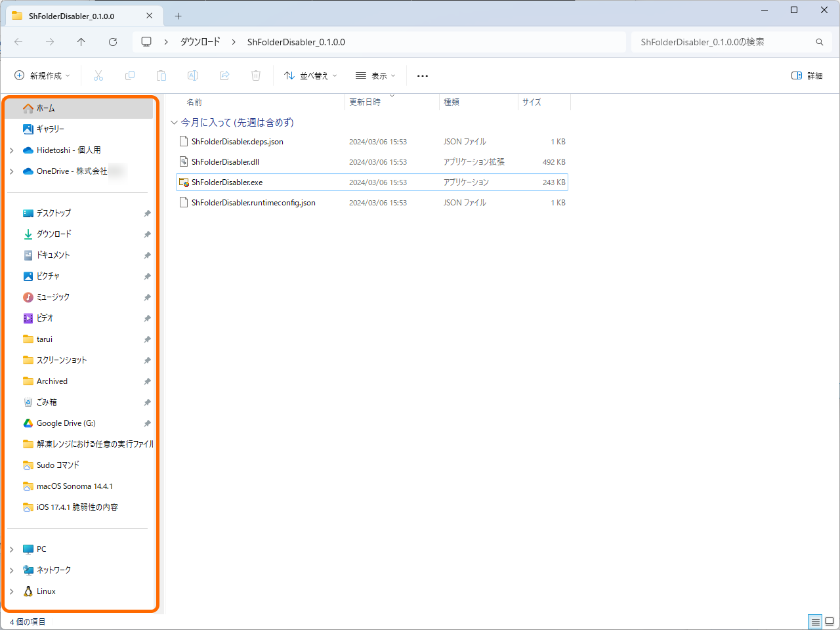Sort by サイズ column header
This screenshot has width=840, height=630.
532,102
